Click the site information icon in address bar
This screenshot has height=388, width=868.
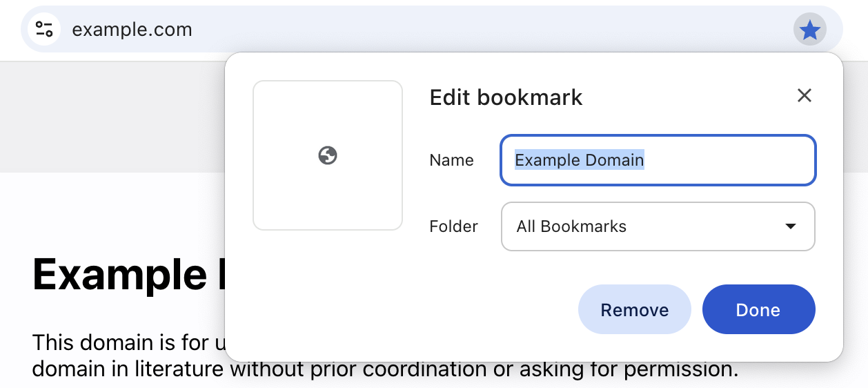pyautogui.click(x=44, y=30)
